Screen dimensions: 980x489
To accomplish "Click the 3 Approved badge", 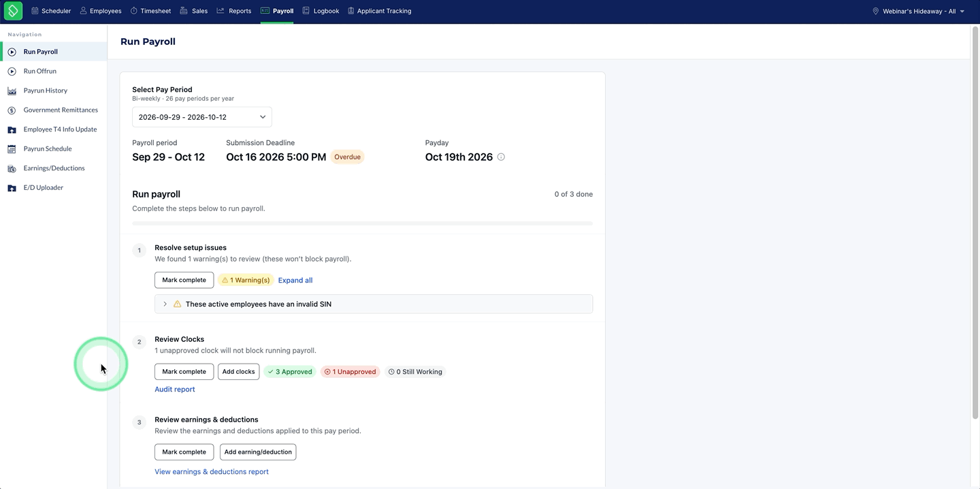I will [x=290, y=372].
